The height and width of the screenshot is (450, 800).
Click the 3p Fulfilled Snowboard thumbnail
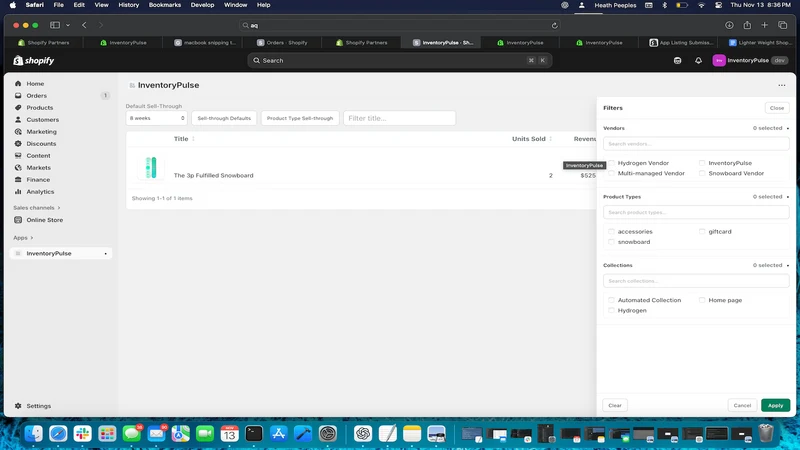pyautogui.click(x=151, y=167)
